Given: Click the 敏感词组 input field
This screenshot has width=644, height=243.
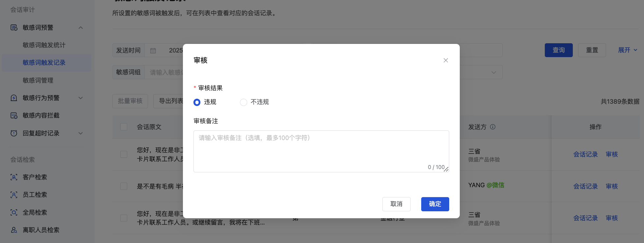Looking at the screenshot, I should (x=164, y=72).
